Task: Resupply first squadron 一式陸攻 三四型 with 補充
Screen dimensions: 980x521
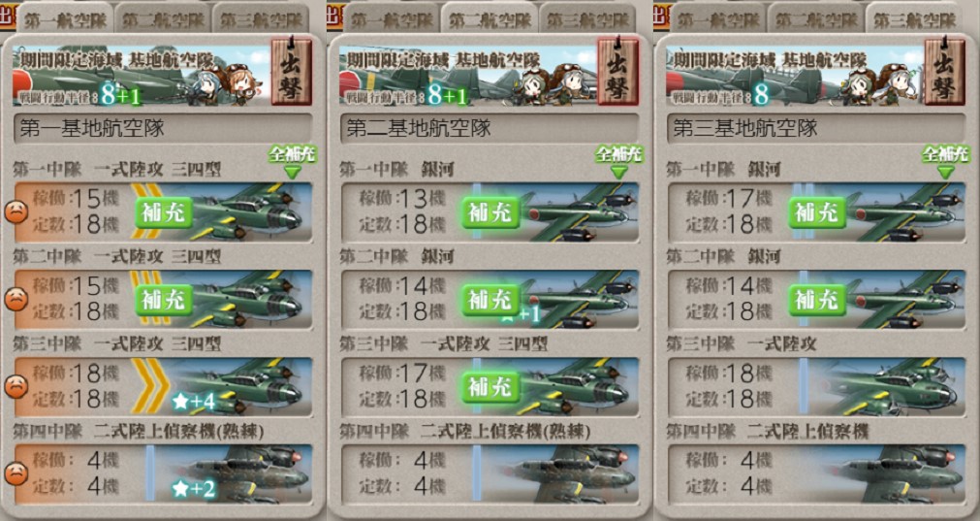Action: click(164, 212)
